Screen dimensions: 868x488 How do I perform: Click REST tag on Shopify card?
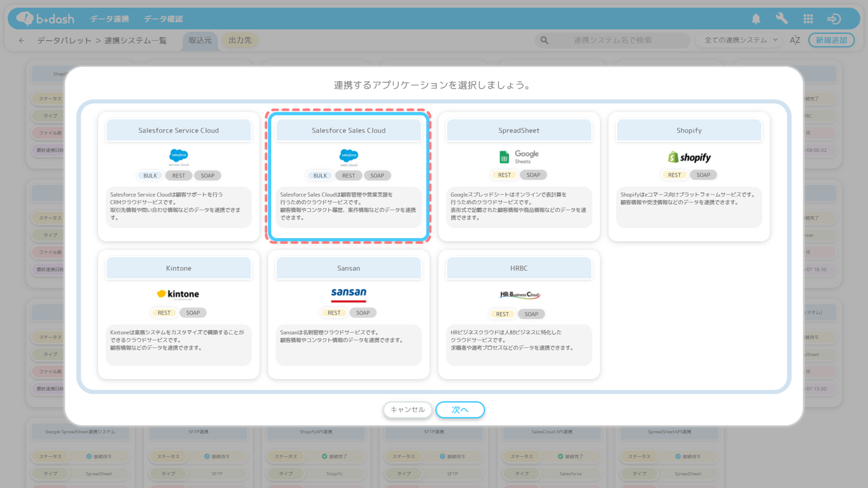pyautogui.click(x=674, y=175)
